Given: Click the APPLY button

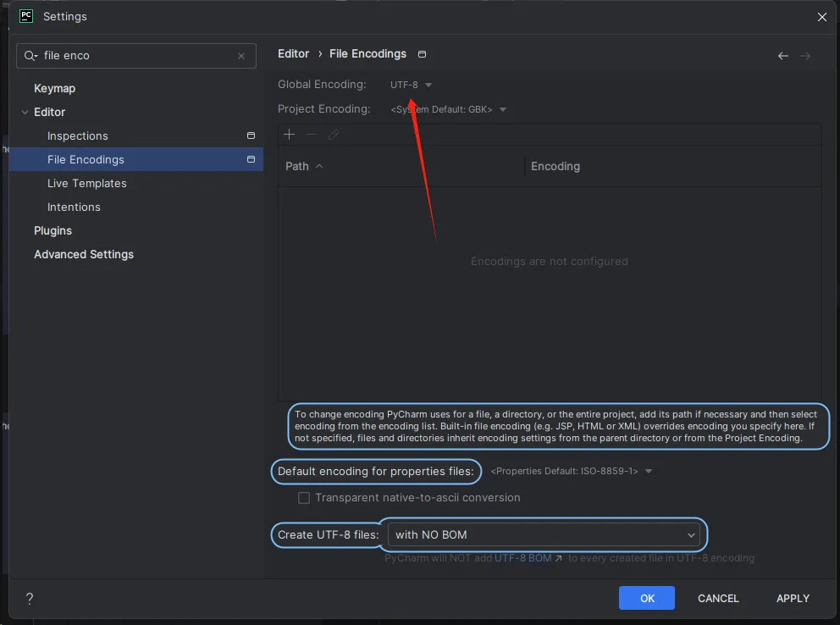Looking at the screenshot, I should tap(793, 598).
